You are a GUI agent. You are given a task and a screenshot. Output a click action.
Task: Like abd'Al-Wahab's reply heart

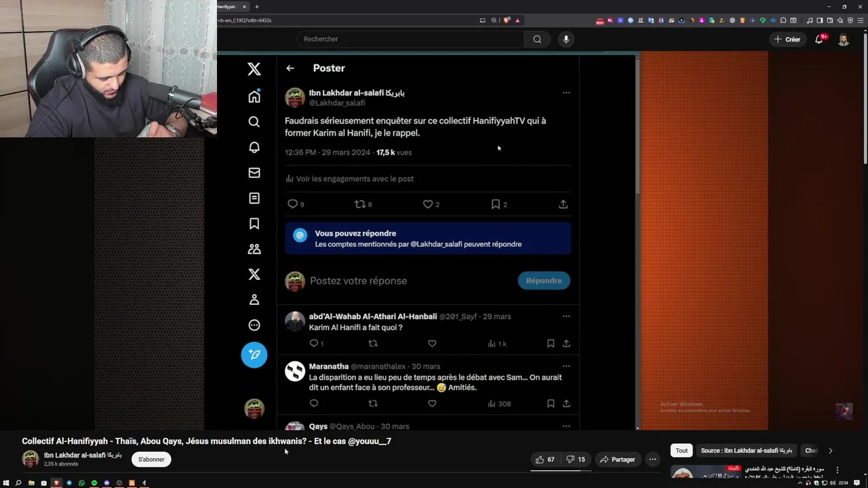[432, 344]
